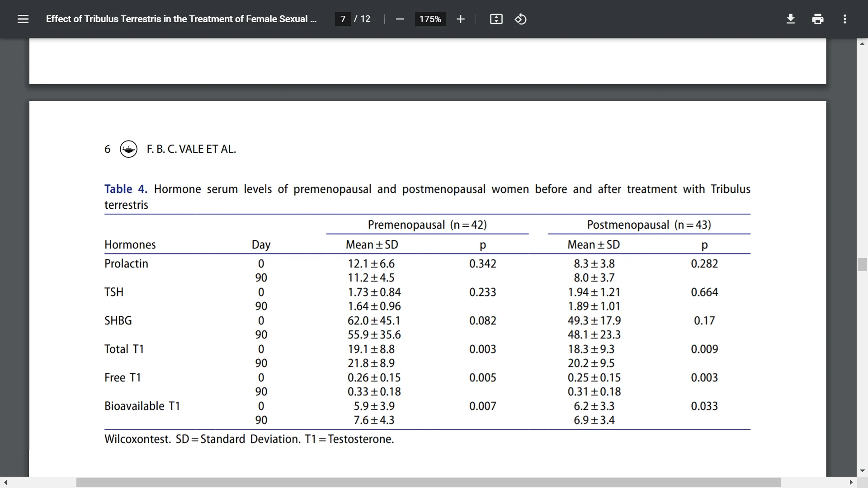This screenshot has width=868, height=488.
Task: Click the vertical scrollbar thumb
Action: pyautogui.click(x=862, y=264)
